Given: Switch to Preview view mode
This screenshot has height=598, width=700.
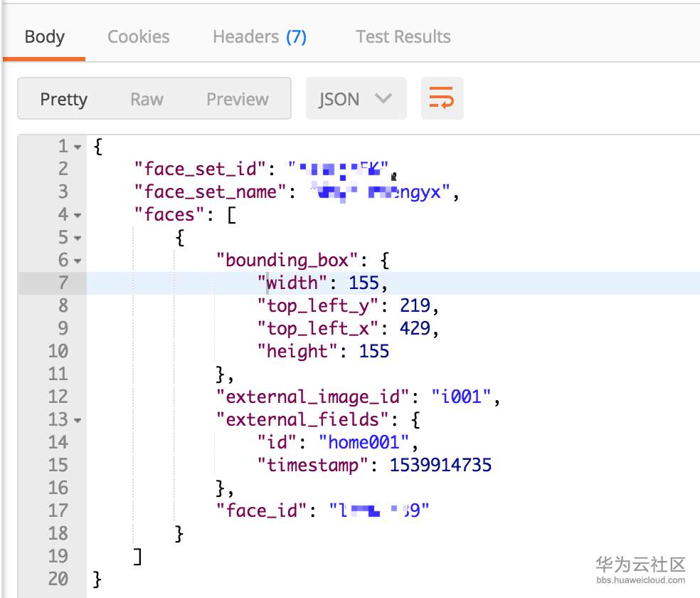Looking at the screenshot, I should tap(238, 99).
